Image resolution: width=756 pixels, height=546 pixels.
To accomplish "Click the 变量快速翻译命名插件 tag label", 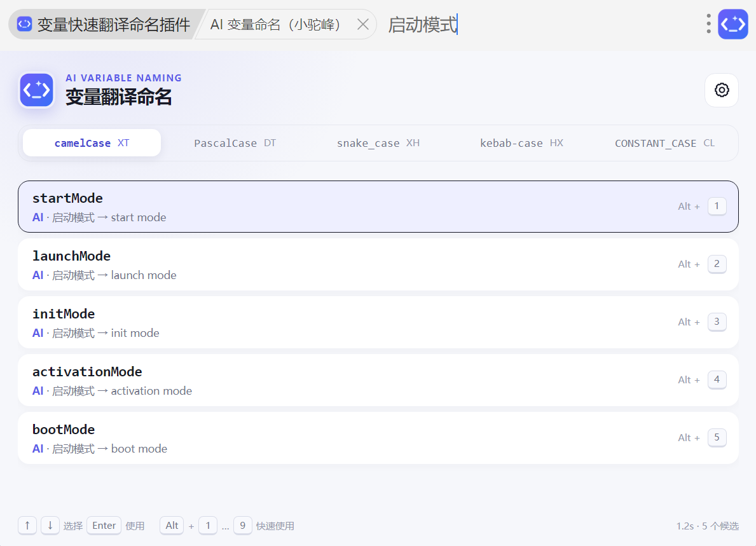I will 114,25.
